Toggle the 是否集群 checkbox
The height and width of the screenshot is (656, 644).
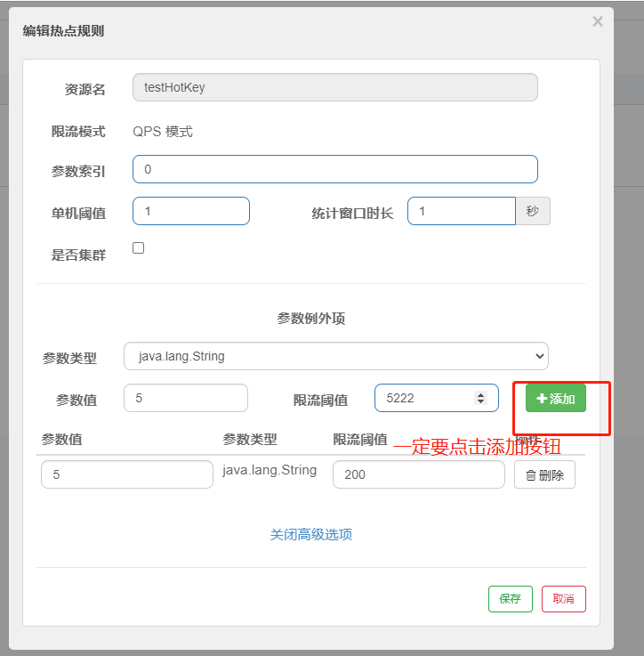pyautogui.click(x=139, y=247)
